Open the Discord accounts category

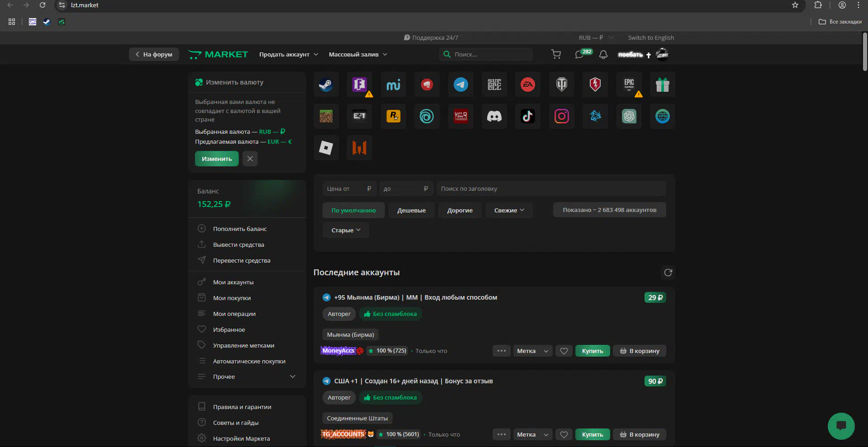click(494, 116)
